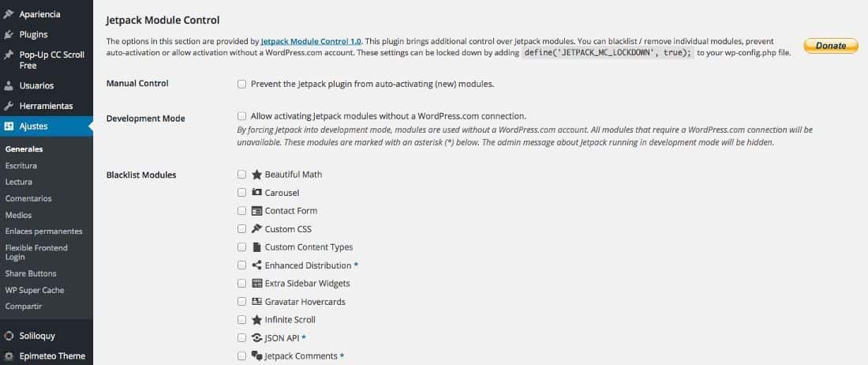Viewport: 868px width, 365px height.
Task: Click the Pop-Up CC Scroll Free pin icon
Action: click(x=9, y=55)
